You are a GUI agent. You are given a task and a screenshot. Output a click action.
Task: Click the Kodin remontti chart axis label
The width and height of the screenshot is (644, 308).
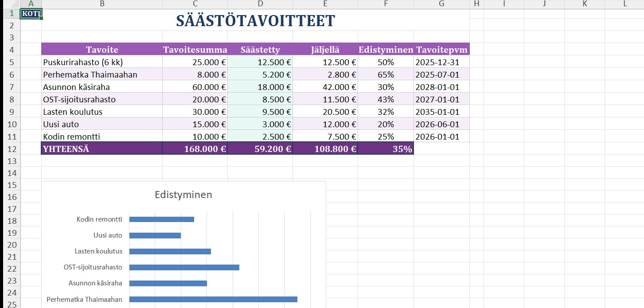99,219
